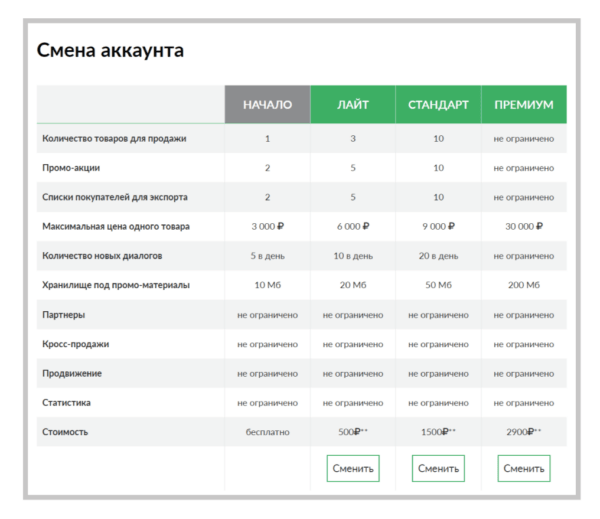Click Сменить button under ЛАЙТ plan

click(353, 468)
